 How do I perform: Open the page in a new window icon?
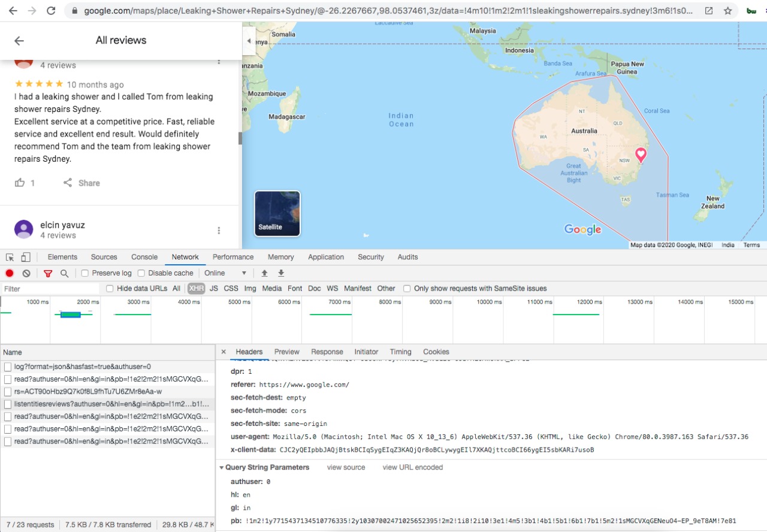709,11
